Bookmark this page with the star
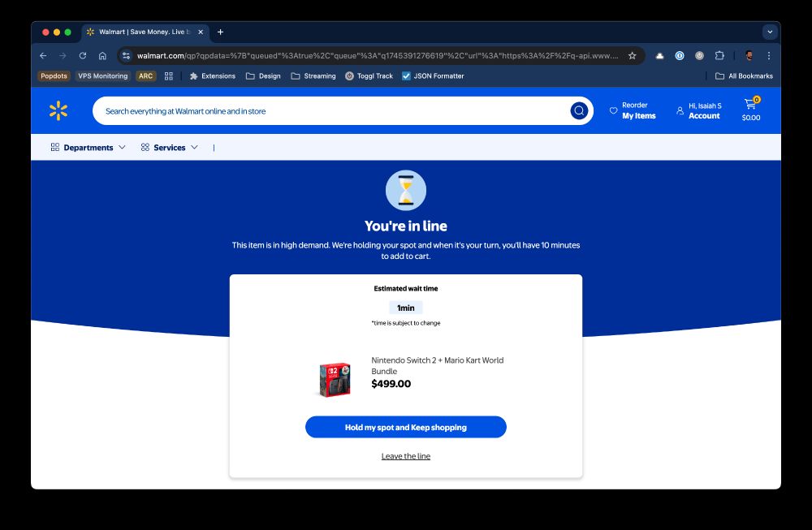The width and height of the screenshot is (812, 530). click(632, 55)
